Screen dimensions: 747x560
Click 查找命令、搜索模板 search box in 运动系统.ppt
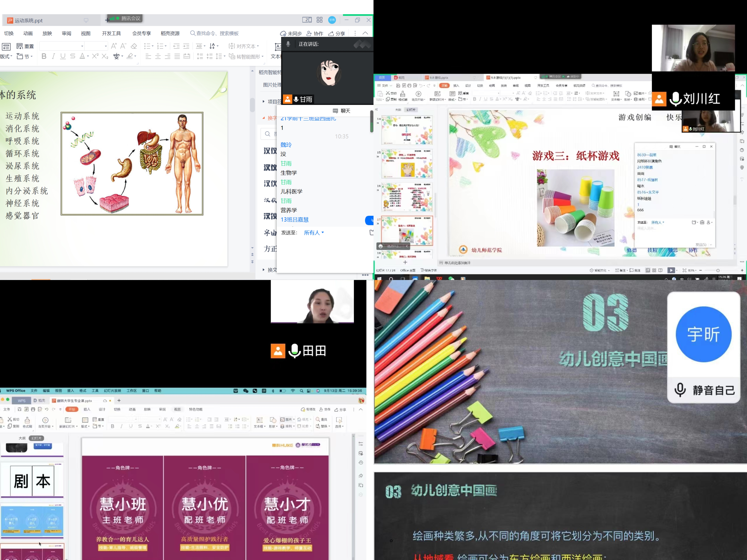coord(214,33)
